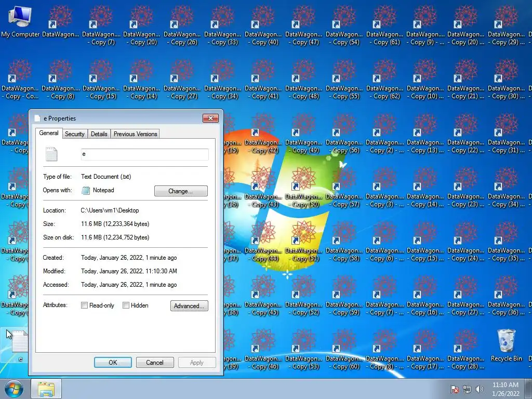Image resolution: width=532 pixels, height=399 pixels.
Task: Select the DataWagon - Copy (46) shortcut
Action: (263, 350)
